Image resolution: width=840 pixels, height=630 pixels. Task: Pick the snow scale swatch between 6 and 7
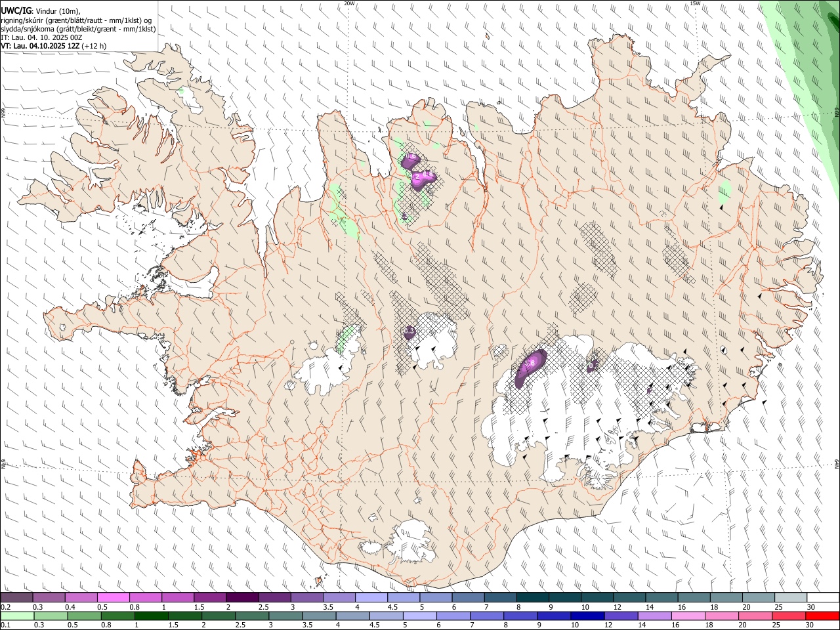pyautogui.click(x=469, y=597)
